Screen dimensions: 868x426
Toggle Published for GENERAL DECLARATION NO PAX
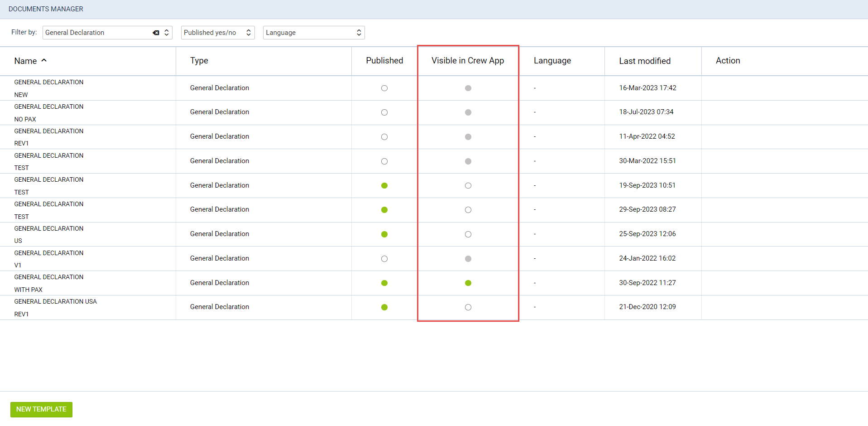click(384, 112)
